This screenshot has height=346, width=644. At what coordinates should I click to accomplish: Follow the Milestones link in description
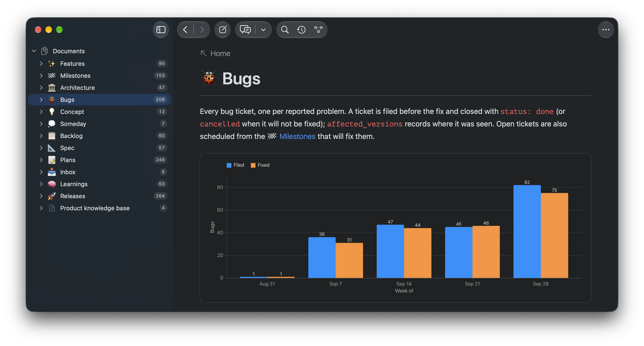[297, 136]
